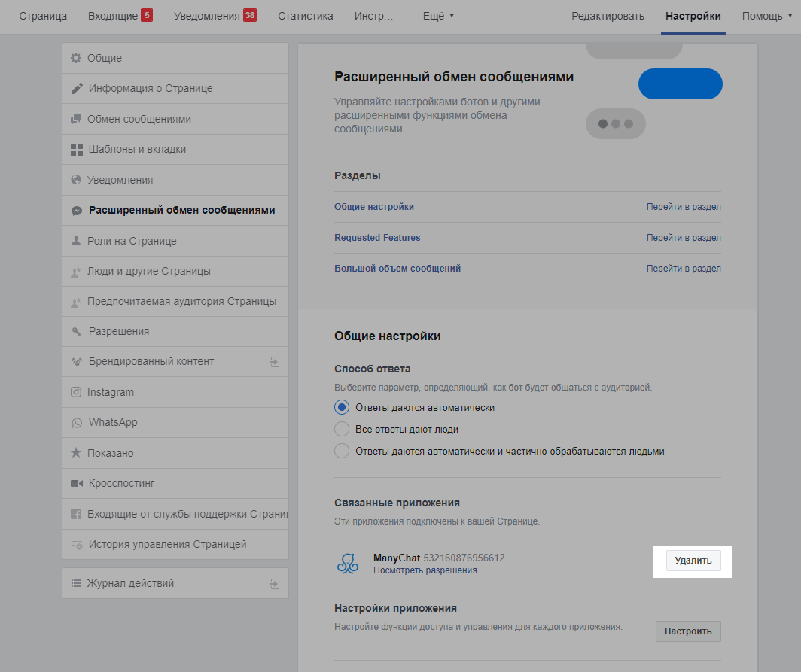Viewport: 801px width, 672px height.
Task: Click the exit arrow icon on Журнал действий row
Action: (275, 584)
